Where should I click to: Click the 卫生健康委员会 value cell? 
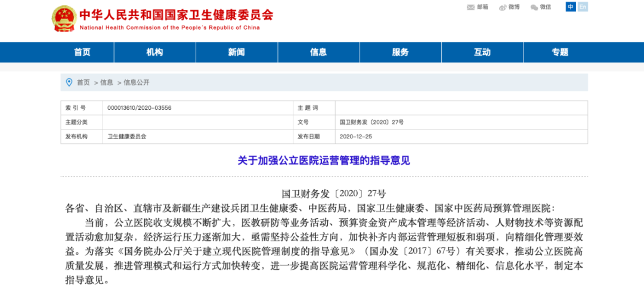click(x=197, y=137)
